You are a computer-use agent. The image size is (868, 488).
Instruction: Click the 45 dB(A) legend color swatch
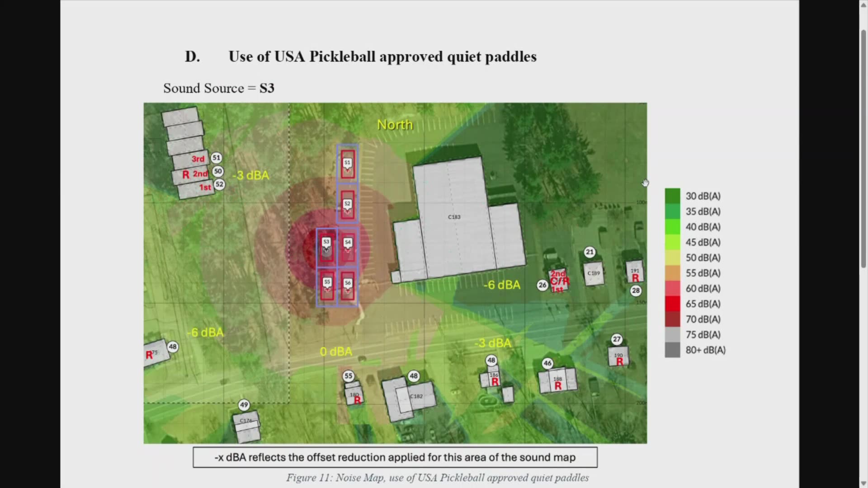click(672, 242)
